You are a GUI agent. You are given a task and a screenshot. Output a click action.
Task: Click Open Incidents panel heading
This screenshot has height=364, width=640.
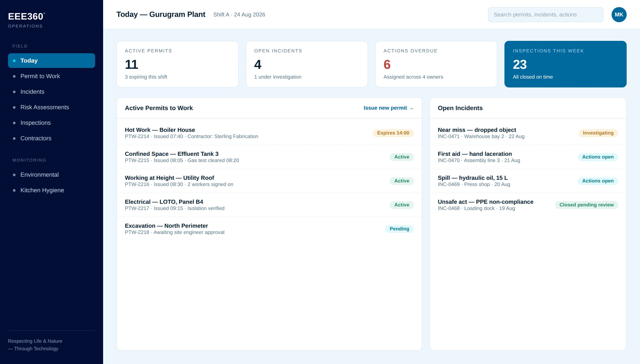[x=460, y=108]
